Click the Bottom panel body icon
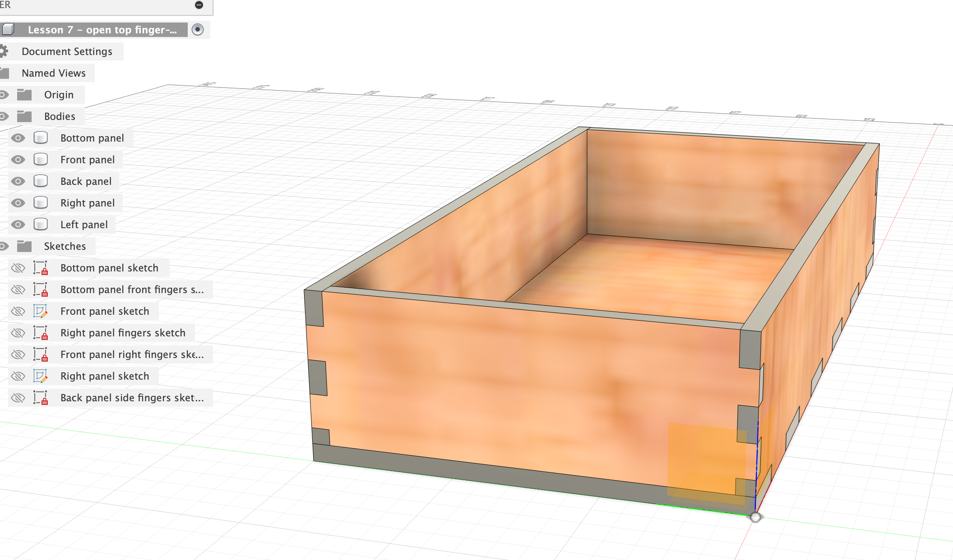Viewport: 953px width, 560px height. click(41, 138)
